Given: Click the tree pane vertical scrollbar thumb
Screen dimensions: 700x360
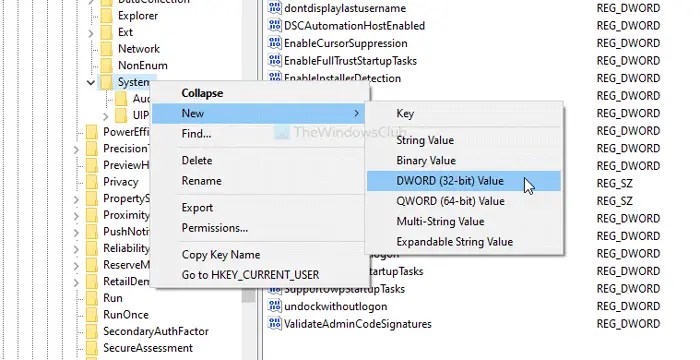Looking at the screenshot, I should (249, 296).
